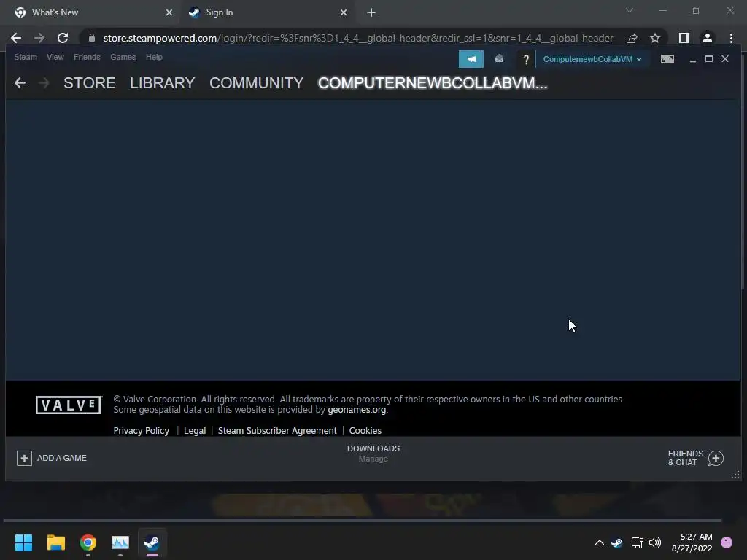Viewport: 747px width, 560px height.
Task: Open the Privacy Policy link
Action: point(141,430)
